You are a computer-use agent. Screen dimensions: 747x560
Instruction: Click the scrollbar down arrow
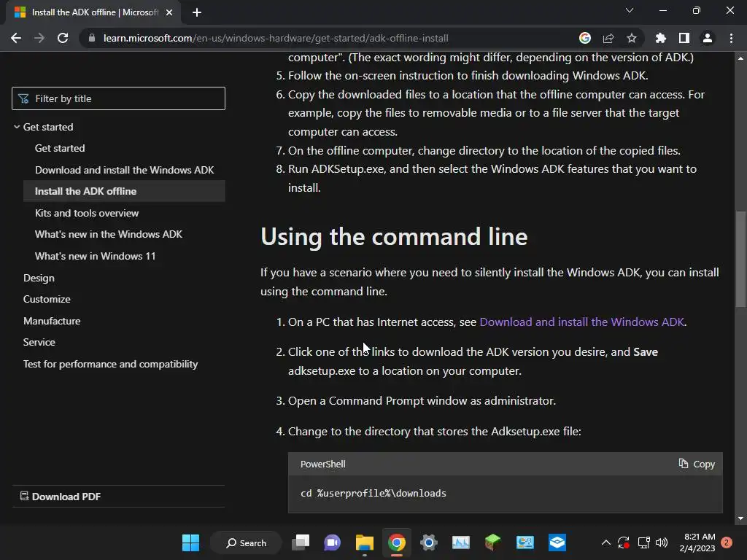coord(740,518)
